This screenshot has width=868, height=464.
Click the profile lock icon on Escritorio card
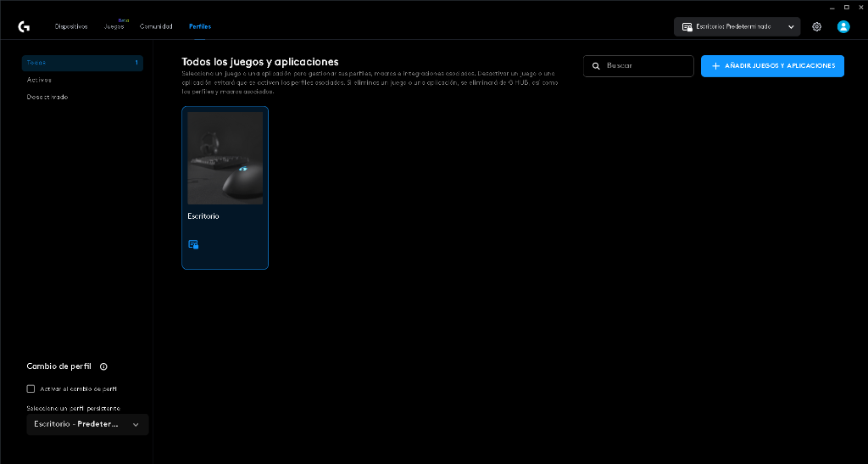[x=193, y=244]
